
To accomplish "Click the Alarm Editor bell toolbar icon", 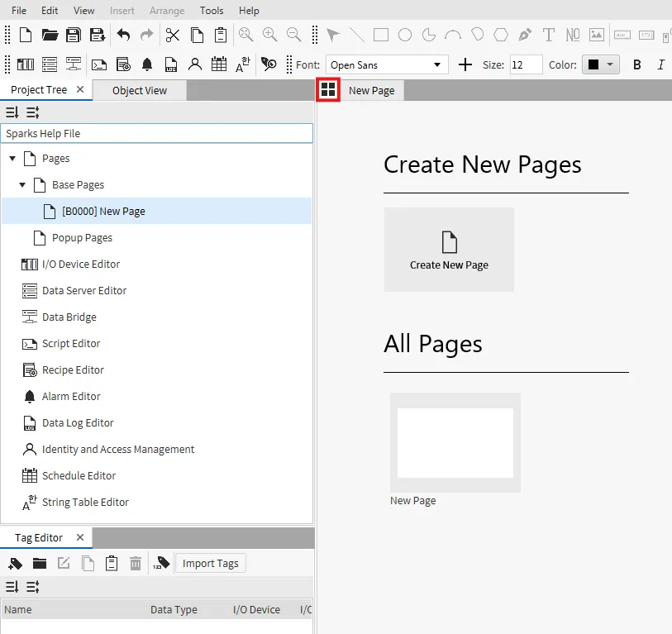I will point(147,64).
